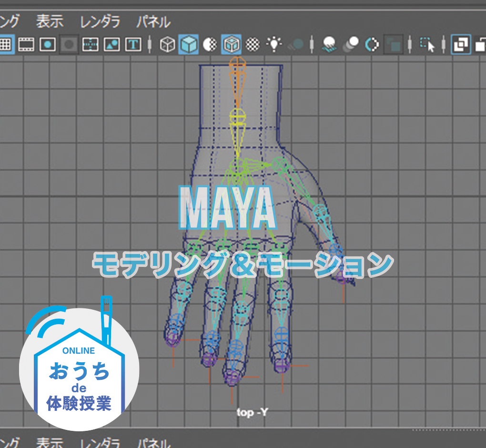Toggle the Resolution Gate icon
Screen dimensions: 486x448
(48, 44)
